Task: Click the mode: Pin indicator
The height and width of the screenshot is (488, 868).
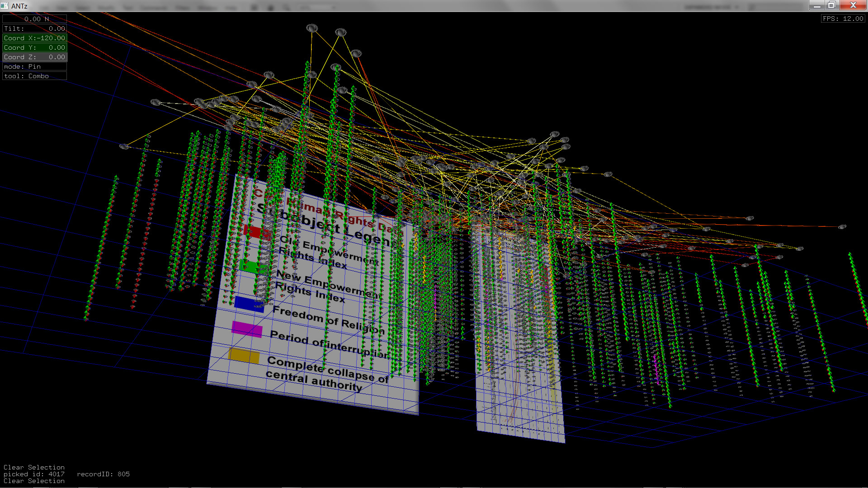Action: 34,66
